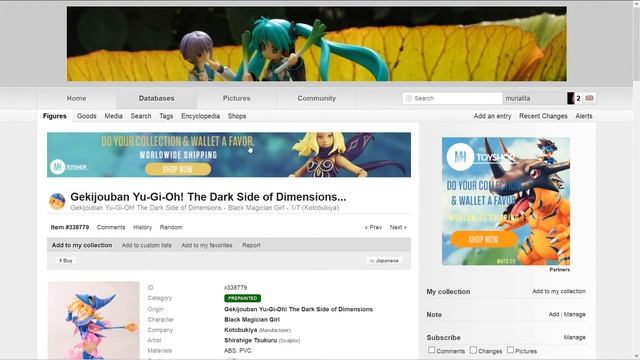The image size is (640, 360).
Task: Open the item Comments tab
Action: (x=111, y=227)
